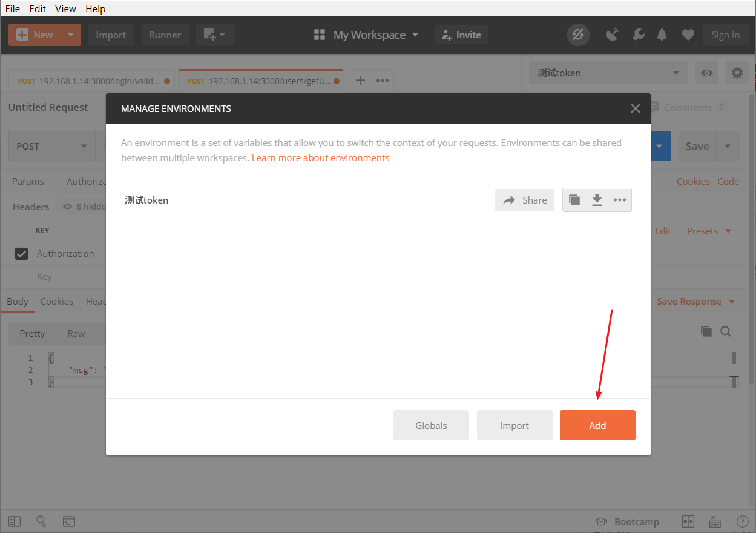Close the Manage Environments dialog
The width and height of the screenshot is (756, 533).
635,108
